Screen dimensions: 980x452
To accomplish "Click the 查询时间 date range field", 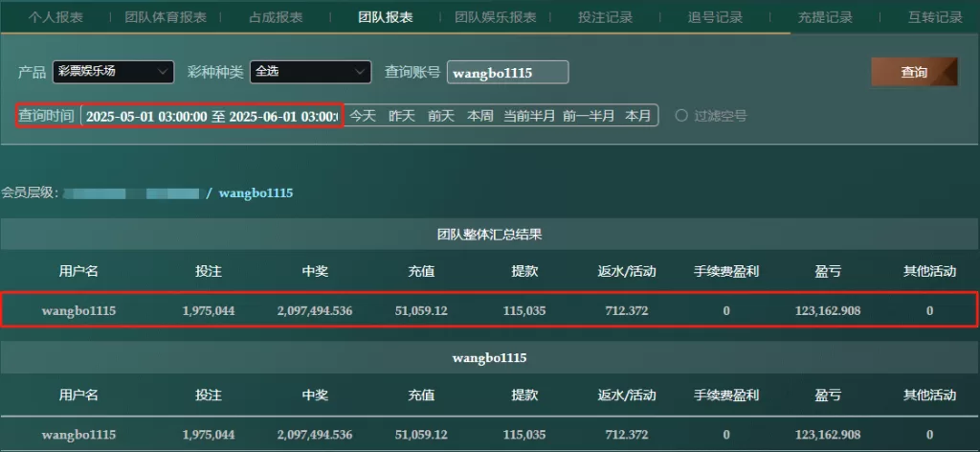I will 212,116.
